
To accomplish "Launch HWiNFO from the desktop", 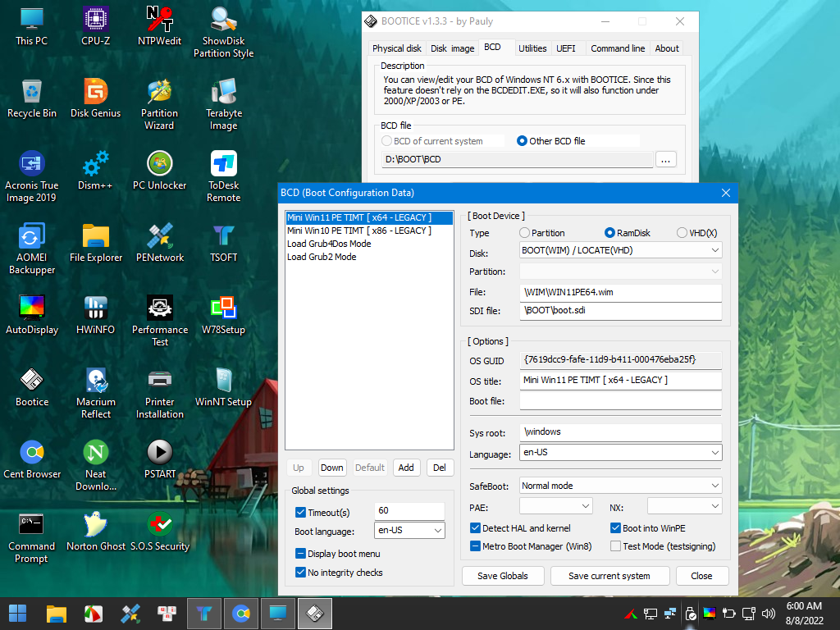I will (x=95, y=315).
